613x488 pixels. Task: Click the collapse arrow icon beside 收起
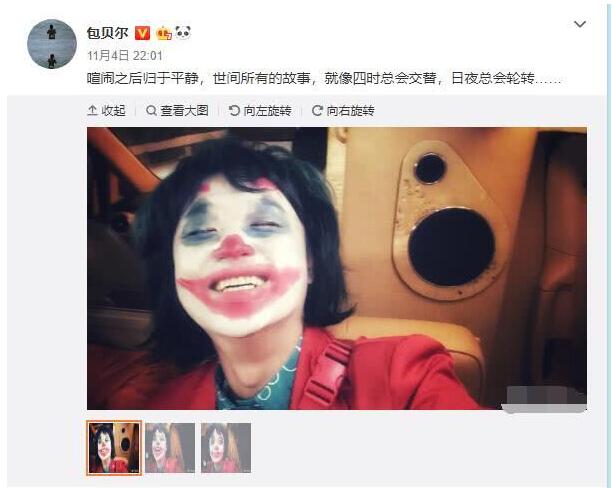(92, 111)
